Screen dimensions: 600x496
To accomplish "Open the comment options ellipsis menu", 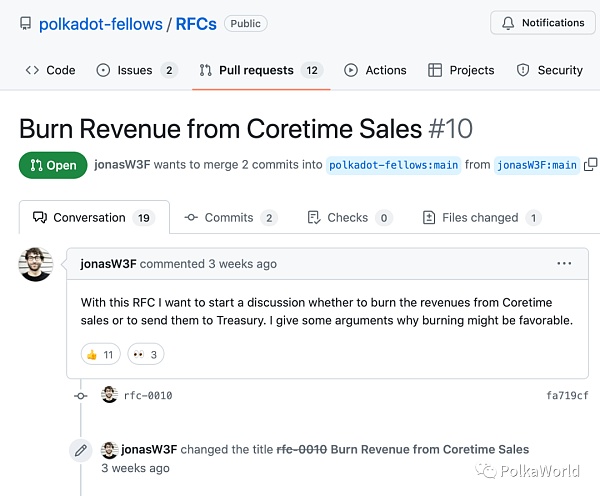I will [x=564, y=264].
